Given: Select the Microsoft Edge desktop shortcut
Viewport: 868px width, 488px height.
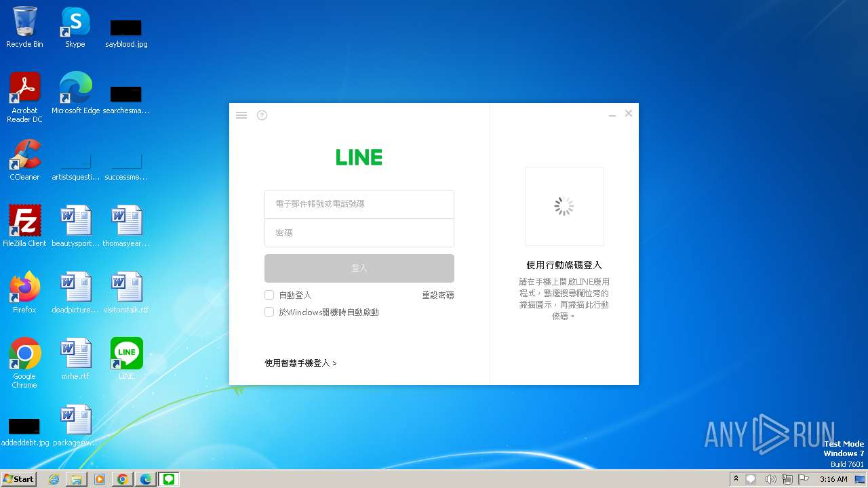Looking at the screenshot, I should click(x=75, y=94).
